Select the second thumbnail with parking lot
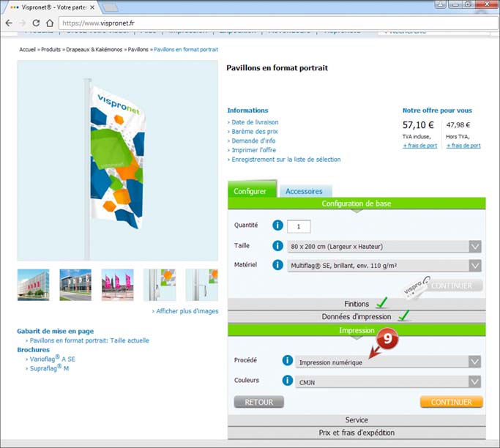This screenshot has height=448, width=500. click(75, 285)
